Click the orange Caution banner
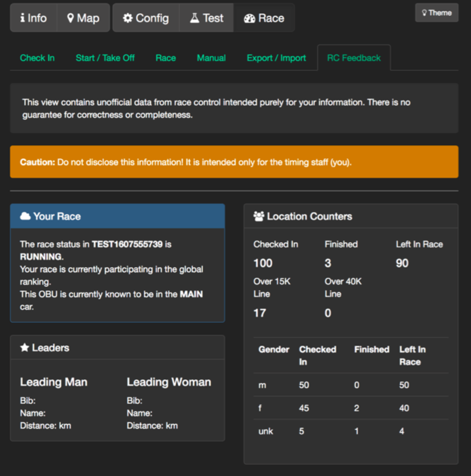This screenshot has width=471, height=476. (x=234, y=162)
